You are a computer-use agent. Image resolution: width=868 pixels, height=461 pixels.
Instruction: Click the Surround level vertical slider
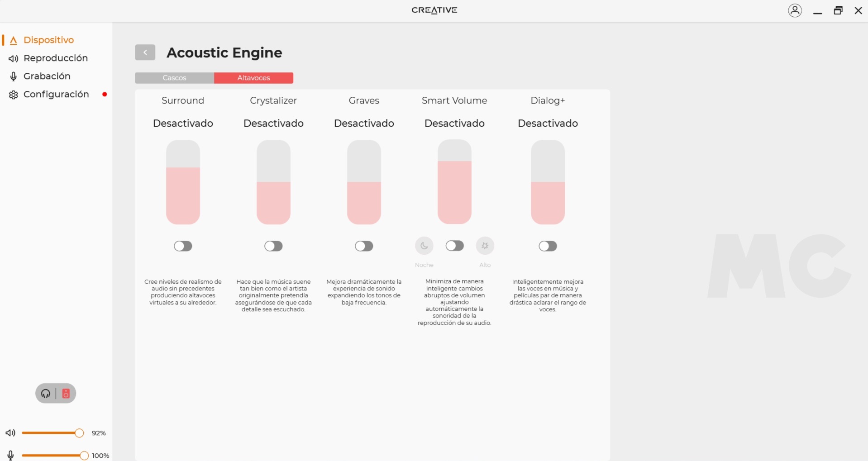(x=183, y=182)
